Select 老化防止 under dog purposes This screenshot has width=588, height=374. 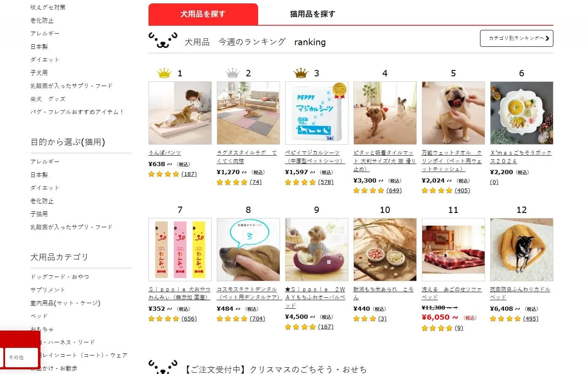(42, 20)
